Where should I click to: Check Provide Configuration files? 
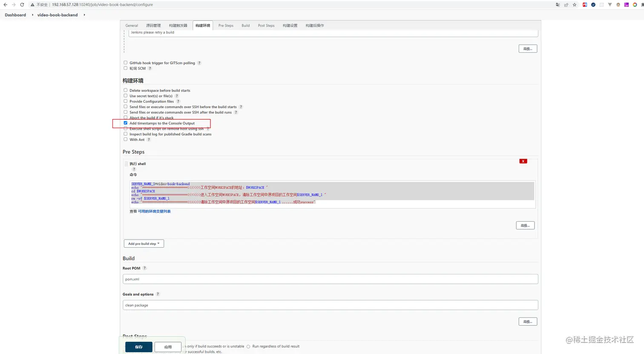click(126, 101)
